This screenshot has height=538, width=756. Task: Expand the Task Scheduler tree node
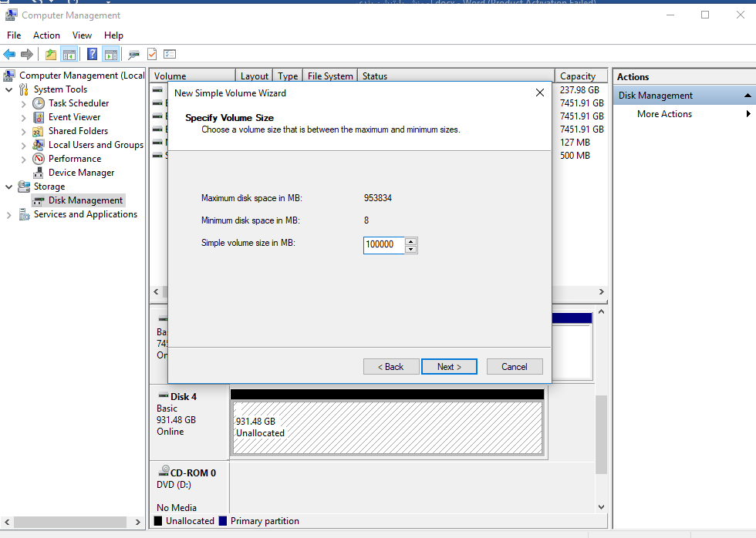(x=24, y=103)
